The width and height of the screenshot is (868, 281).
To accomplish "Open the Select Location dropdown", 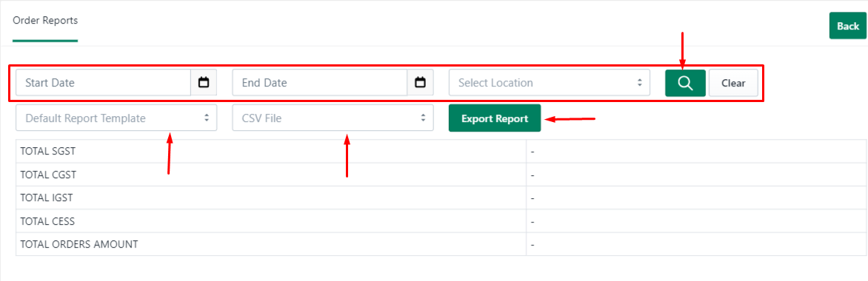I will tap(549, 83).
